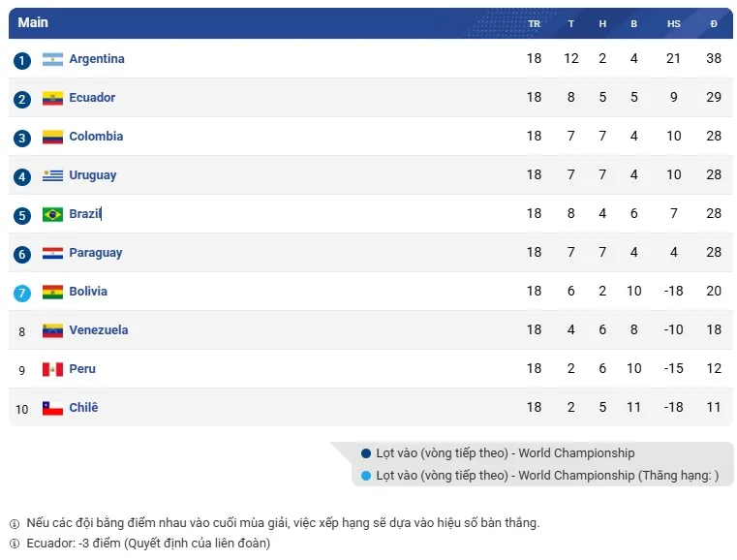Image resolution: width=737 pixels, height=560 pixels.
Task: Click the info icon beside Ecuador deduction note
Action: pyautogui.click(x=14, y=544)
